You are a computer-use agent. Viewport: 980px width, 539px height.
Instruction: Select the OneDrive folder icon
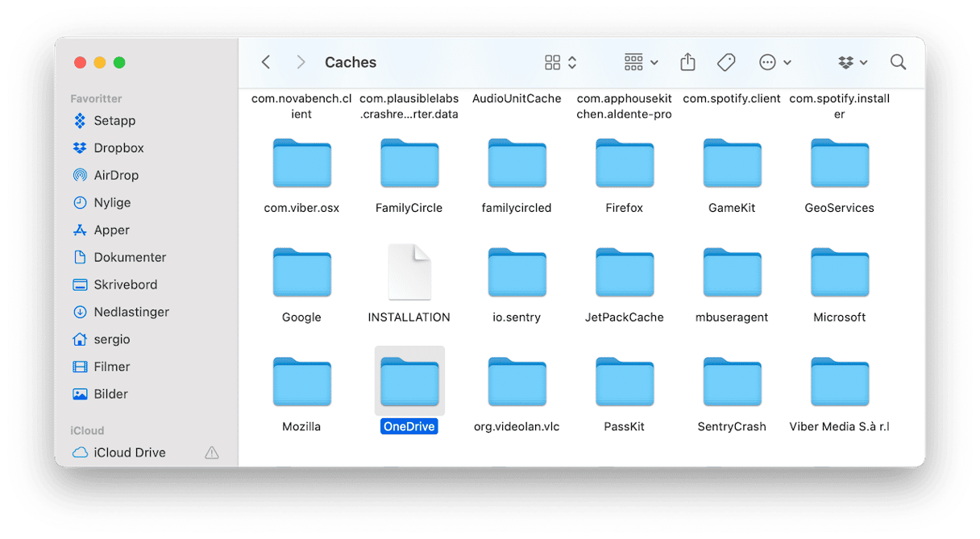pos(409,383)
